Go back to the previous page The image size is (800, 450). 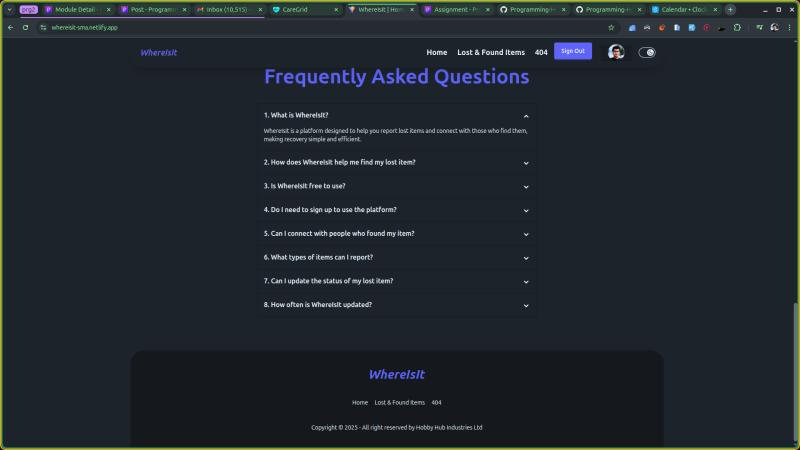coord(11,28)
